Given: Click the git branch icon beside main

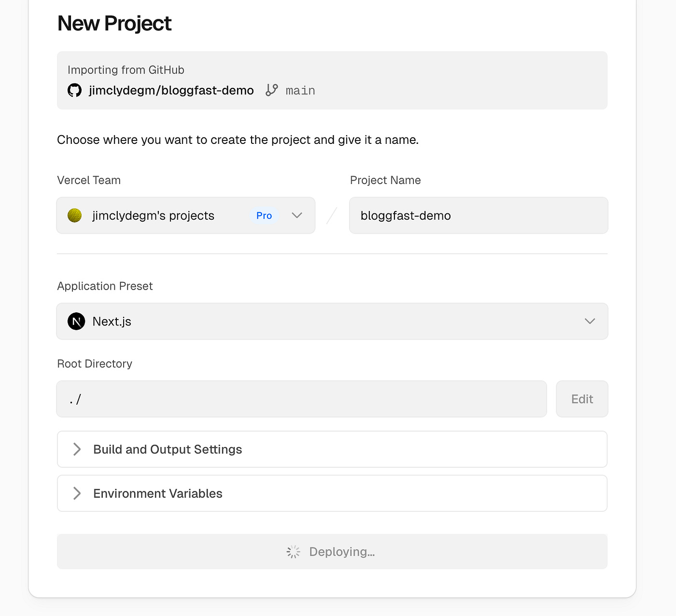Looking at the screenshot, I should pyautogui.click(x=272, y=90).
